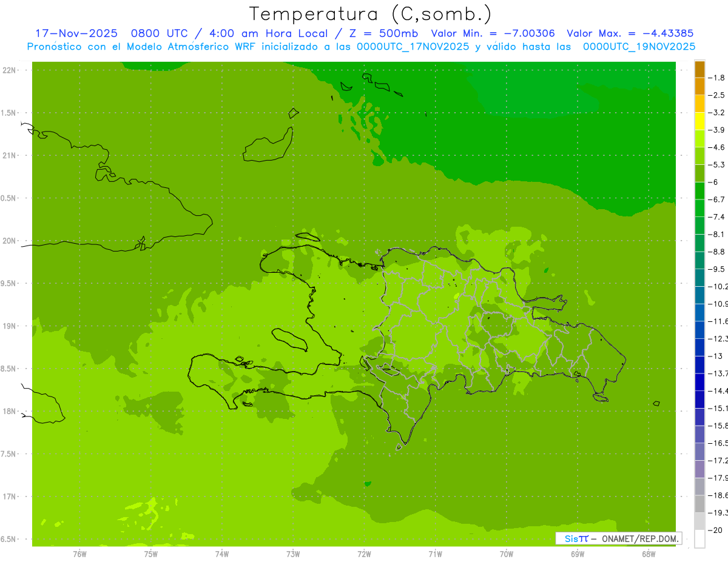The height and width of the screenshot is (562, 728).
Task: Click the legend value "-5.3"
Action: [718, 164]
